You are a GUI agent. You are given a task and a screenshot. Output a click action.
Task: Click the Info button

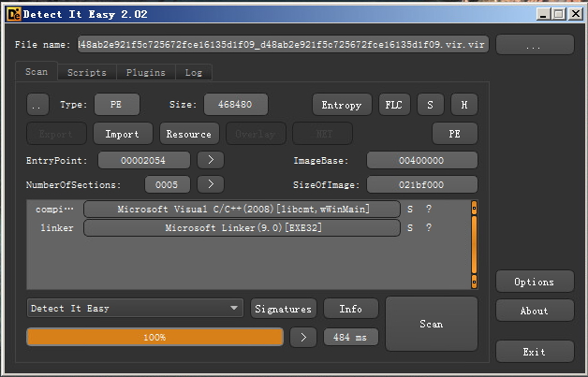[x=350, y=309]
